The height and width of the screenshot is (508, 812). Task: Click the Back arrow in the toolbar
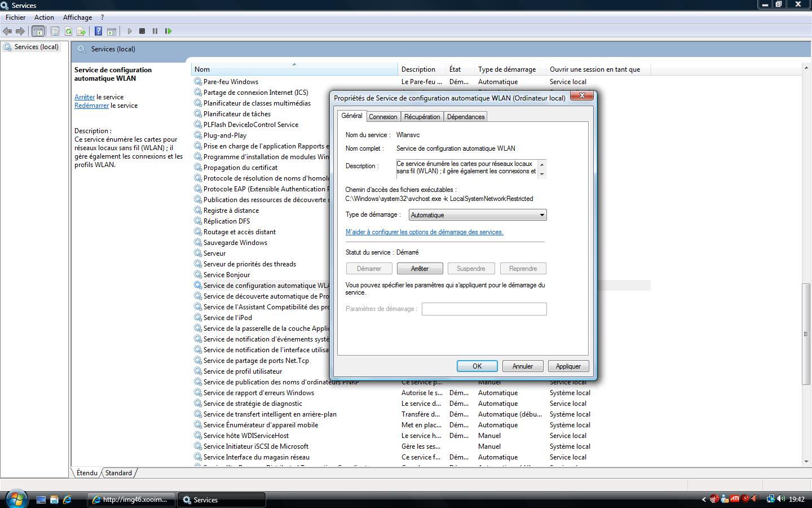point(7,31)
